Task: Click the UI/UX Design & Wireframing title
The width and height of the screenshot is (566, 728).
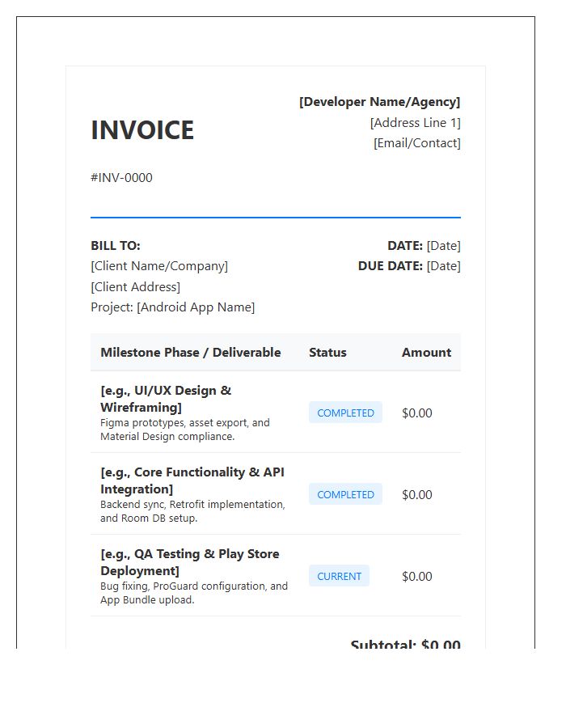Action: [x=166, y=399]
